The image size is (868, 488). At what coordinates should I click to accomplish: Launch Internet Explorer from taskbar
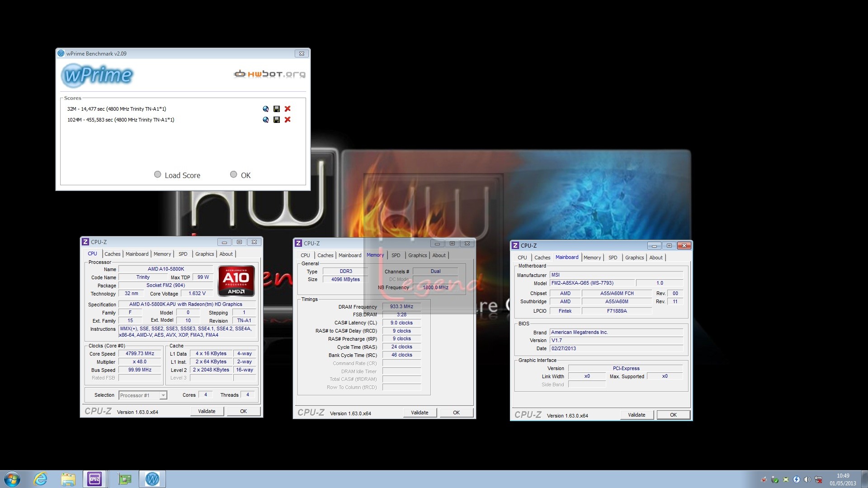[x=41, y=479]
